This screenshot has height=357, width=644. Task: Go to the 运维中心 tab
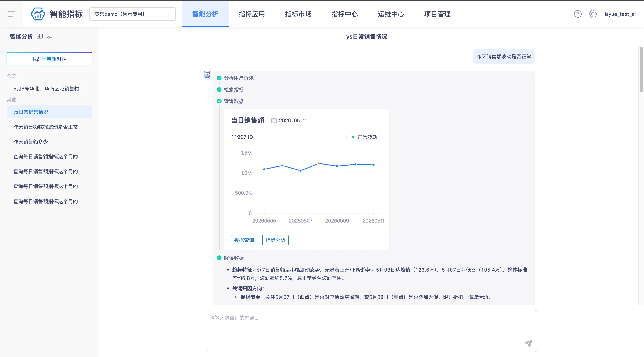(391, 14)
